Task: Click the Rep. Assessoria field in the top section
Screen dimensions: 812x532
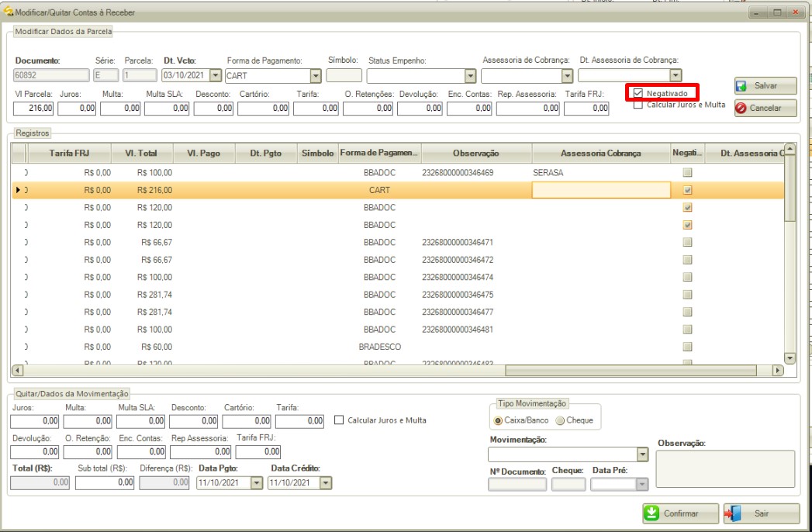Action: point(527,109)
